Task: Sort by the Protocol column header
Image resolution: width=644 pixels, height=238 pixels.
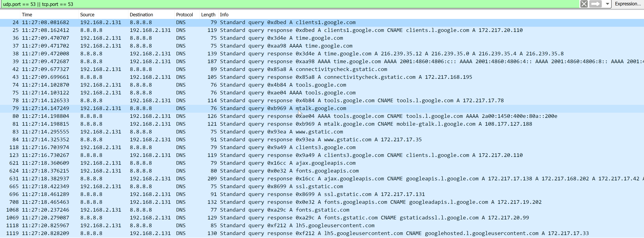Action: pyautogui.click(x=184, y=15)
